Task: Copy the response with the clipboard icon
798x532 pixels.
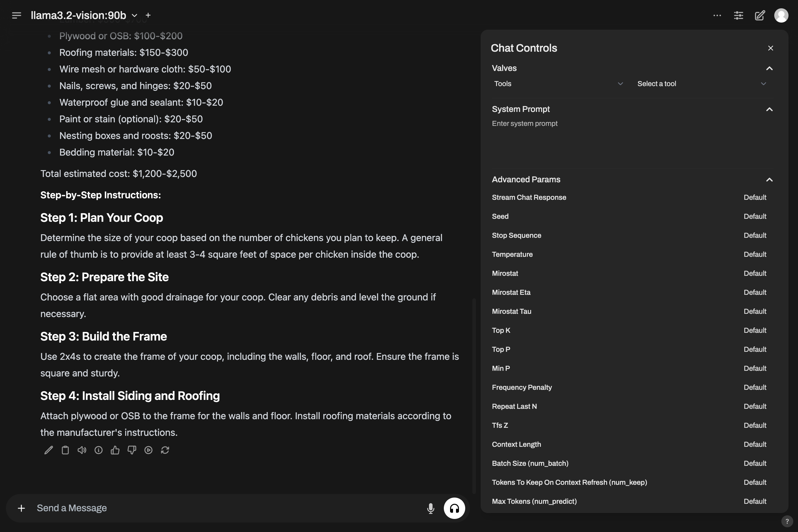Action: [x=65, y=450]
